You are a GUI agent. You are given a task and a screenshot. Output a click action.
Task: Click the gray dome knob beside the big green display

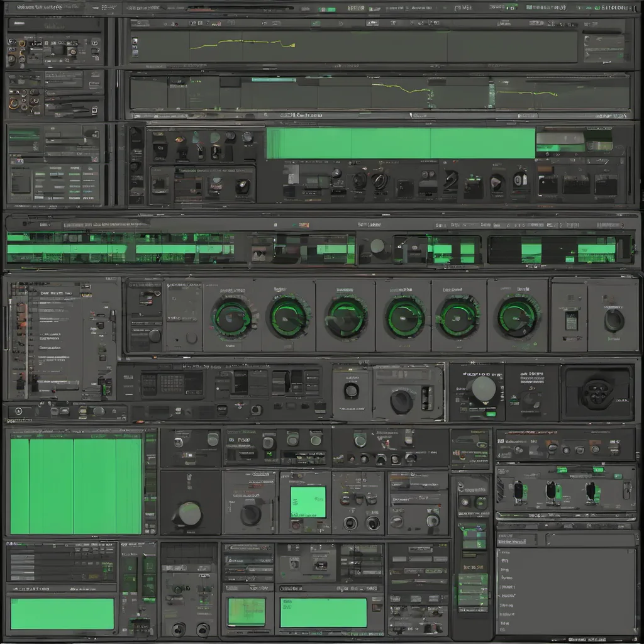[x=187, y=514]
